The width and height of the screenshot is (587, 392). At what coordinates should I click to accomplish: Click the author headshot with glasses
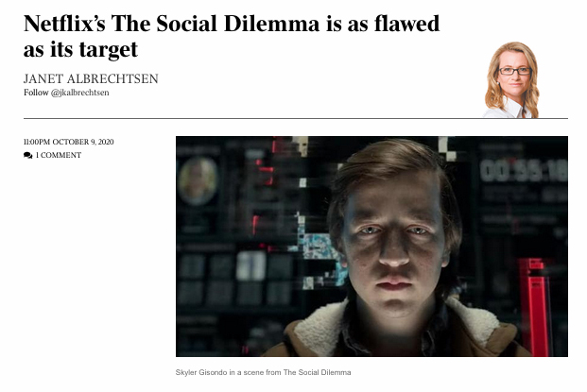[x=511, y=79]
